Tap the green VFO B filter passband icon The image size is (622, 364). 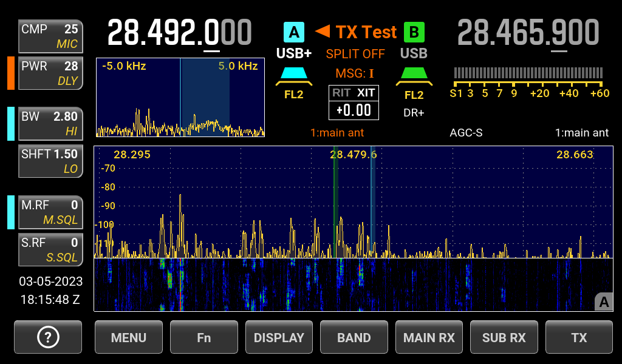pos(414,75)
